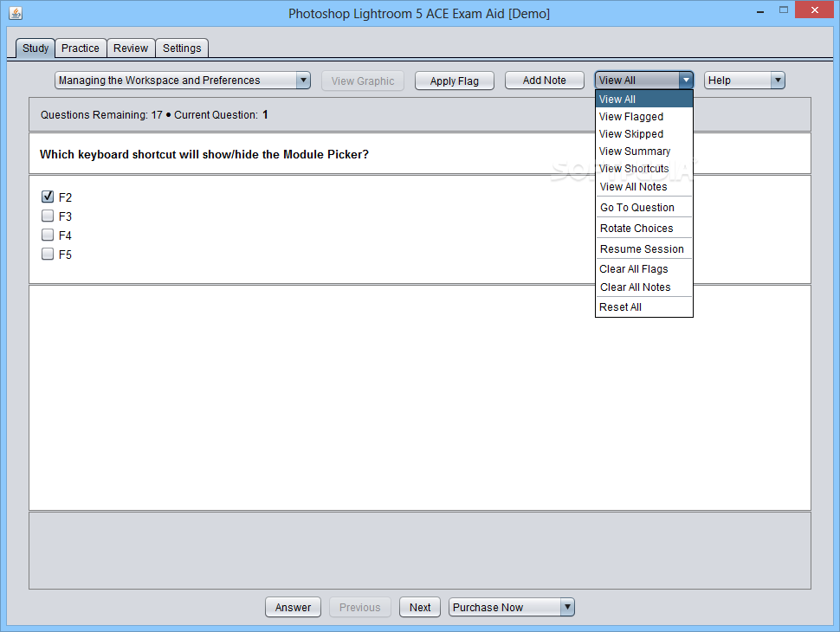The width and height of the screenshot is (840, 632).
Task: Mark the F5 answer checkbox
Action: pyautogui.click(x=48, y=254)
